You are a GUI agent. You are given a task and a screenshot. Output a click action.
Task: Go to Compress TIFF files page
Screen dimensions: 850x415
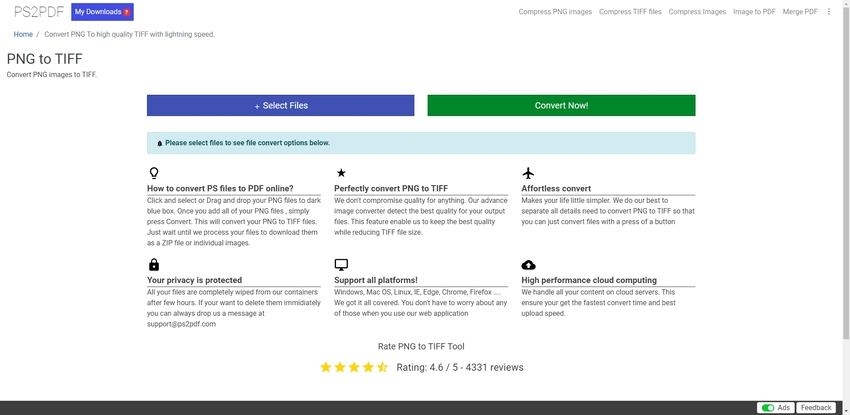[x=630, y=12]
